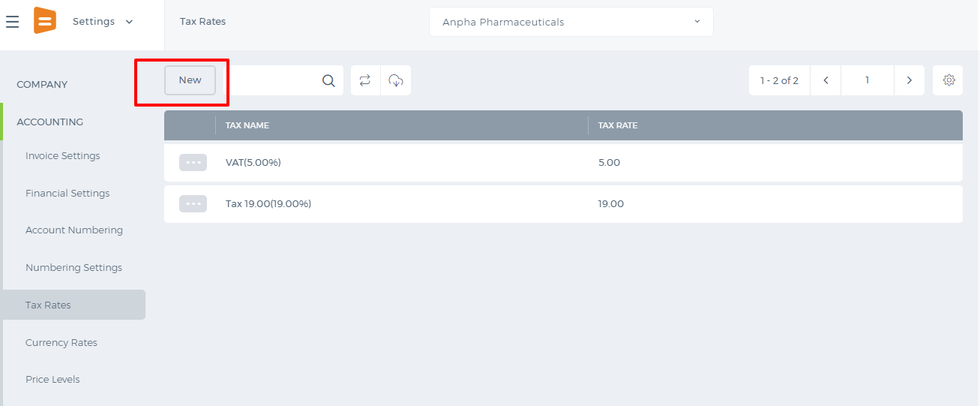980x406 pixels.
Task: Click the search magnifier icon
Action: click(x=328, y=80)
